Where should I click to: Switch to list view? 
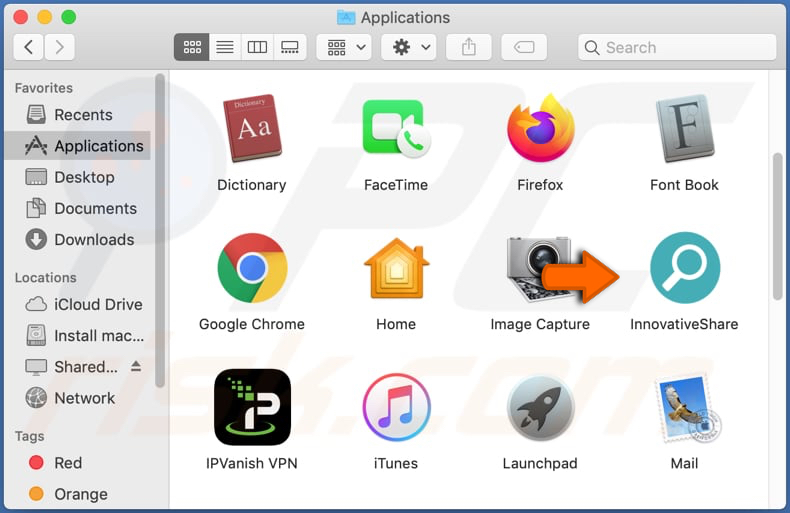(225, 47)
